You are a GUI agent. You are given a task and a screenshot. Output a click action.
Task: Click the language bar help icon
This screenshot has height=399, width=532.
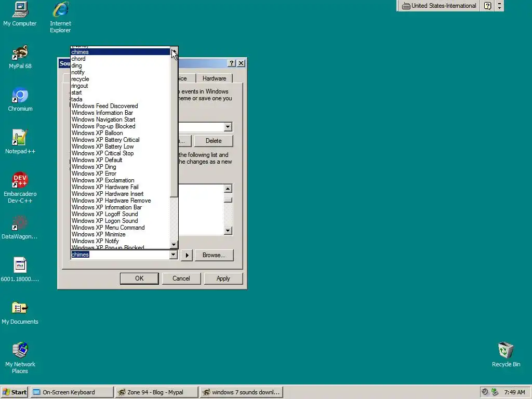(x=487, y=6)
